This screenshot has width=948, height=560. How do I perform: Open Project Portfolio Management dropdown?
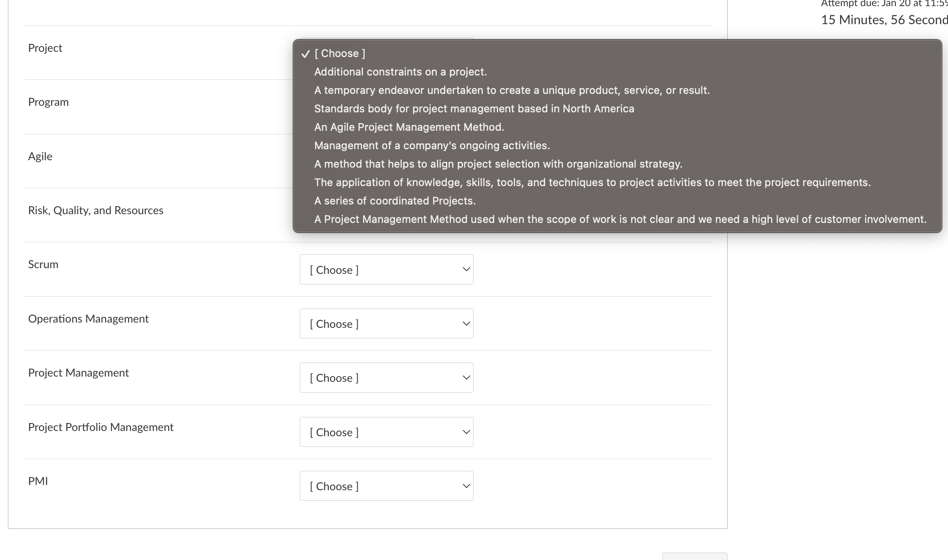point(386,432)
